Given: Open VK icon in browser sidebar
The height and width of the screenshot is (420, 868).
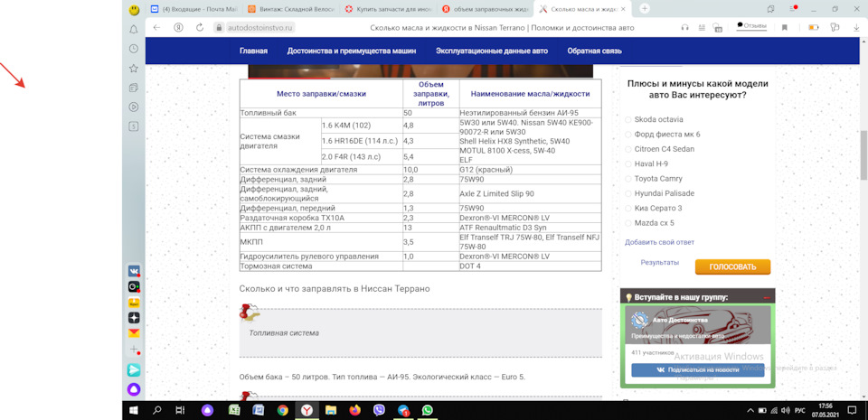Looking at the screenshot, I should pyautogui.click(x=134, y=271).
